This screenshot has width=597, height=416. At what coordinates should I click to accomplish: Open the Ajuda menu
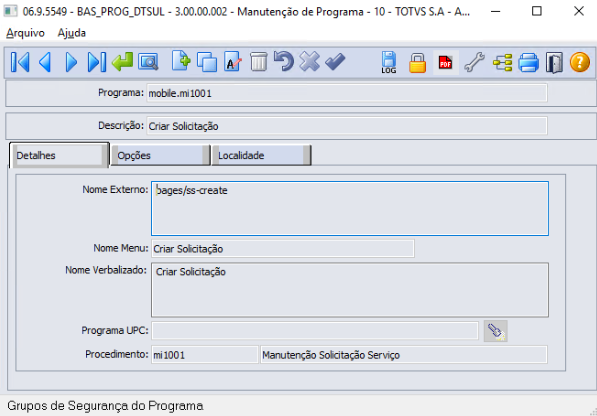[x=72, y=33]
